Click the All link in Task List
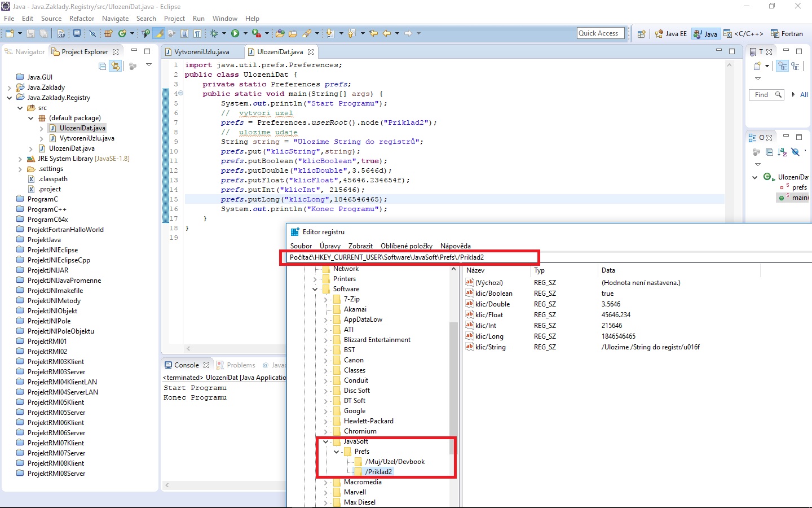812x508 pixels. [804, 95]
